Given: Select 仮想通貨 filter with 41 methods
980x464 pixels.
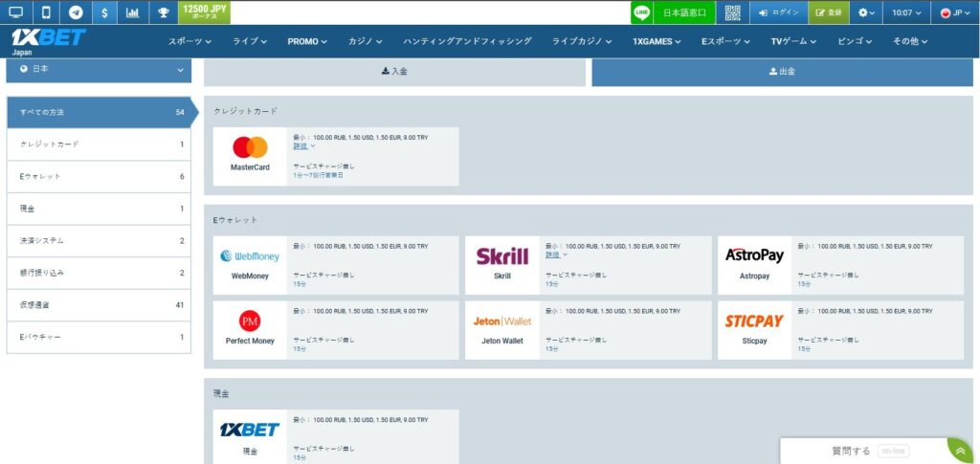Looking at the screenshot, I should tap(99, 305).
